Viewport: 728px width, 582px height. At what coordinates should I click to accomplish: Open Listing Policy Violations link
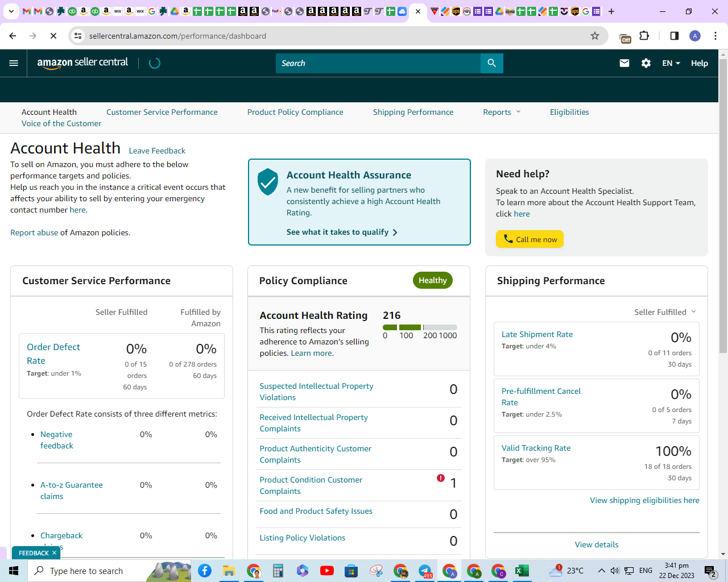(x=303, y=538)
